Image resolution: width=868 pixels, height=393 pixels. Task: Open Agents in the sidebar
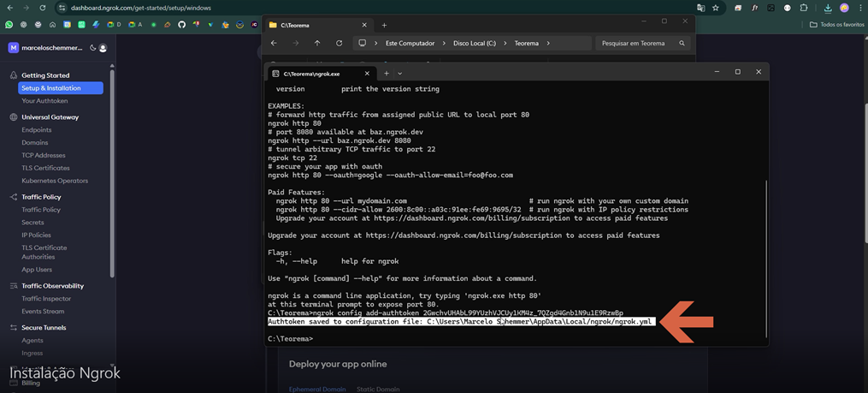click(32, 340)
